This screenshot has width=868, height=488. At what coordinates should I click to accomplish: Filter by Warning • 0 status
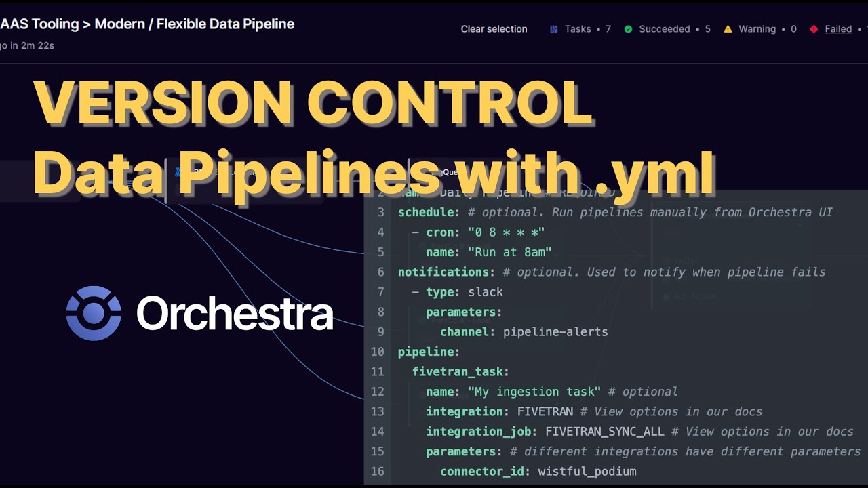coord(760,29)
